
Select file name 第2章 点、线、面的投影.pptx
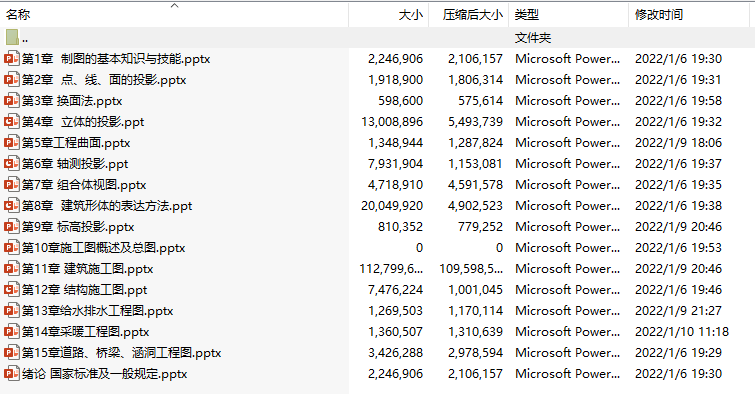click(x=104, y=79)
